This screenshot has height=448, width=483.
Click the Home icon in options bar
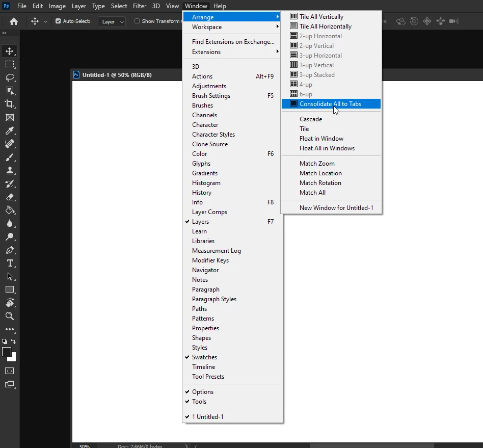point(14,21)
